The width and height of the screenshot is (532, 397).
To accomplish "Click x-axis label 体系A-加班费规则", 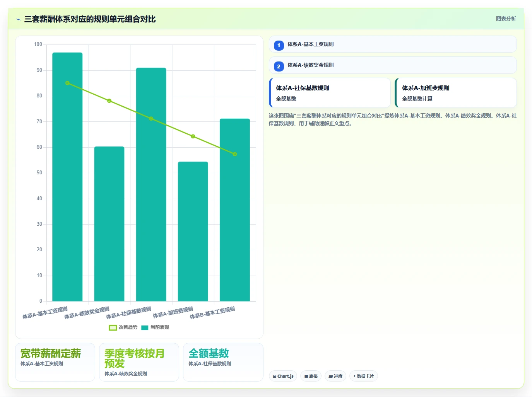I will point(173,312).
